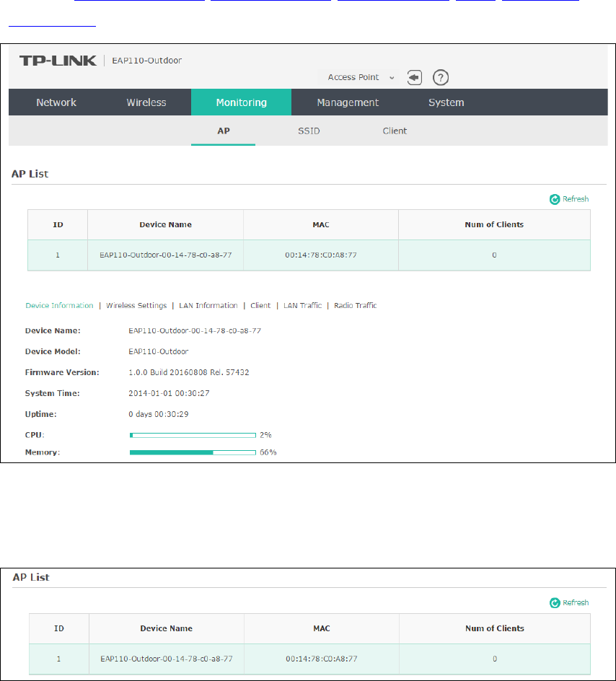This screenshot has width=616, height=681.
Task: Switch to the Client sub-tab under Monitoring
Action: (x=395, y=131)
